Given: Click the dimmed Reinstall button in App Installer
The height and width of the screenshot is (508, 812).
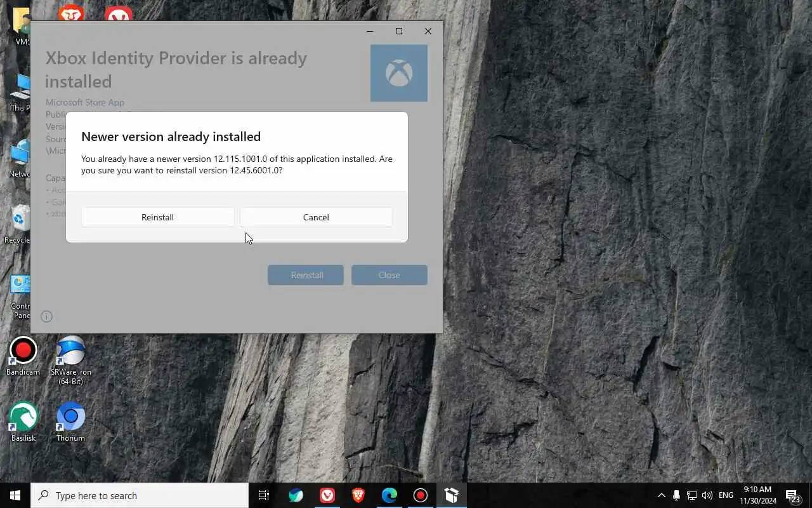Looking at the screenshot, I should coord(306,275).
